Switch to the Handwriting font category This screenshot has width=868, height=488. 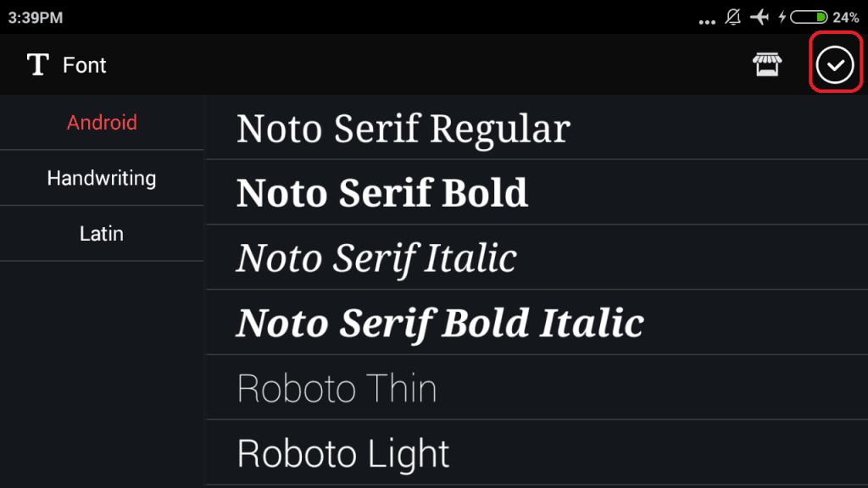pyautogui.click(x=102, y=178)
